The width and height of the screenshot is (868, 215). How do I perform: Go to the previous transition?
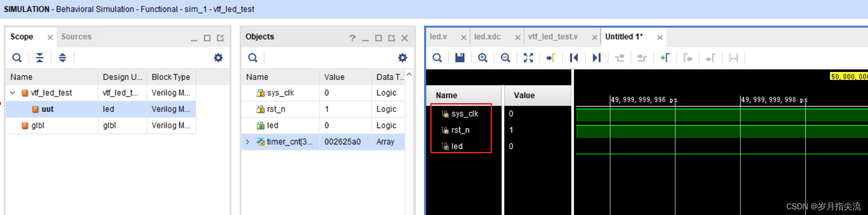coord(620,57)
